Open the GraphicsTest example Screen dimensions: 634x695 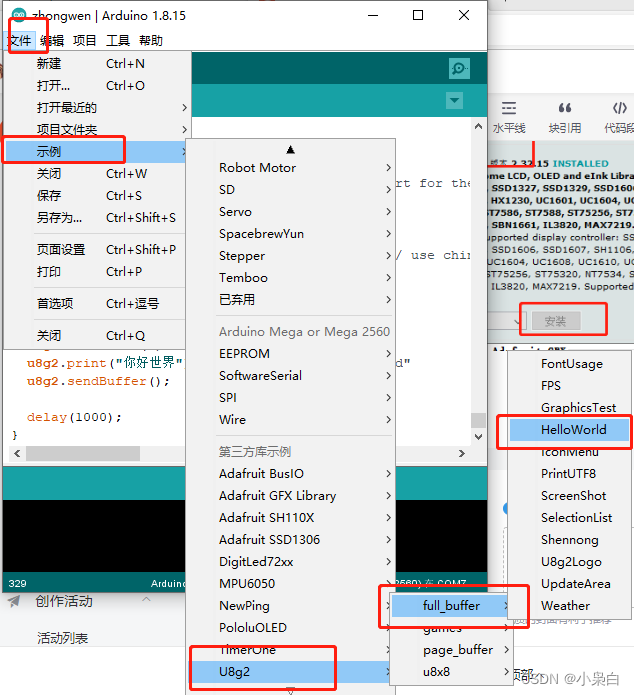(569, 408)
